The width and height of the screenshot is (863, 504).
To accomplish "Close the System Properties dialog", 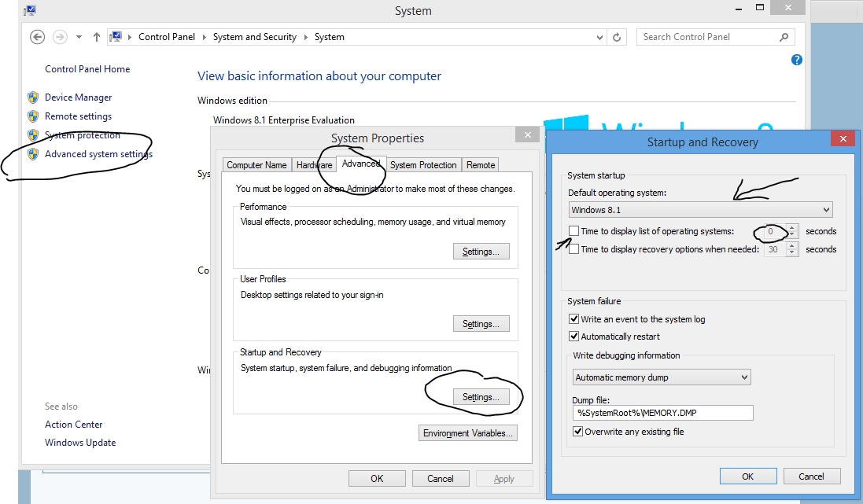I will click(528, 134).
